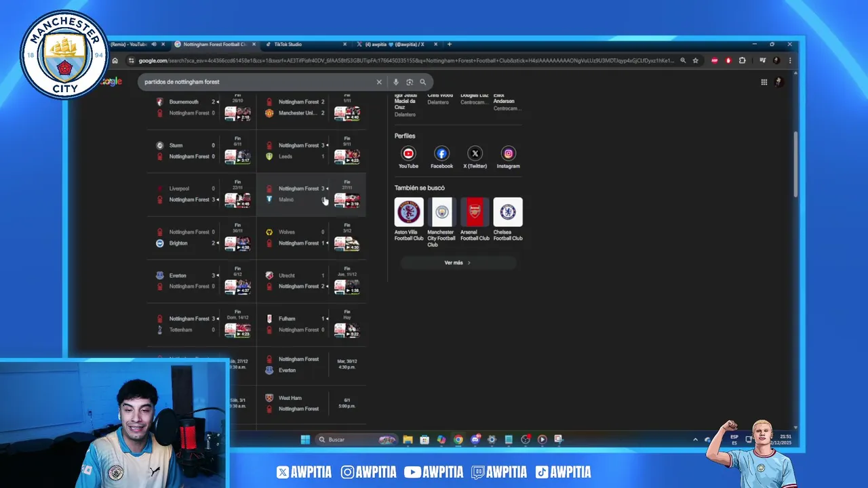Play Everton vs Nottingham Forest 3-0 highlights
868x488 pixels.
coord(237,287)
